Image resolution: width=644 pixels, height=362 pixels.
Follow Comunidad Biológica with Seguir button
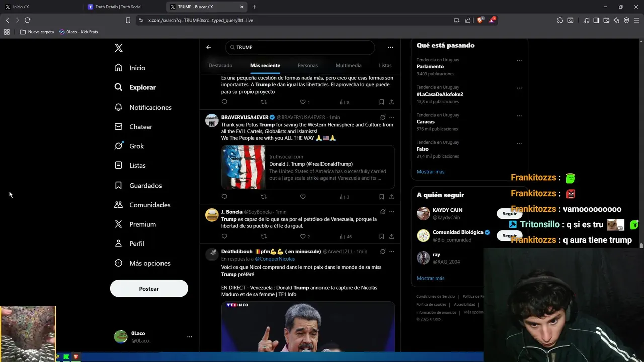[x=509, y=235]
